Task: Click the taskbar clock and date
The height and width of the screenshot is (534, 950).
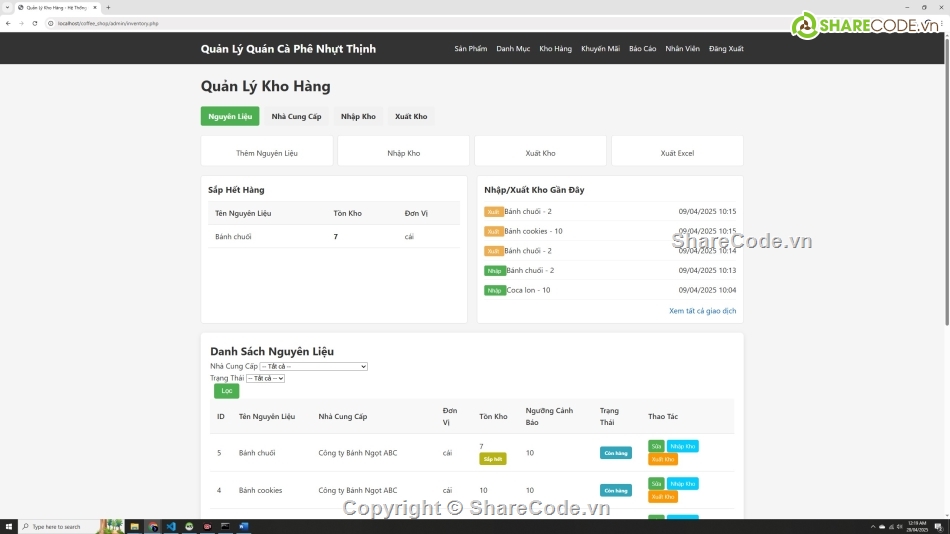Action: click(x=917, y=527)
